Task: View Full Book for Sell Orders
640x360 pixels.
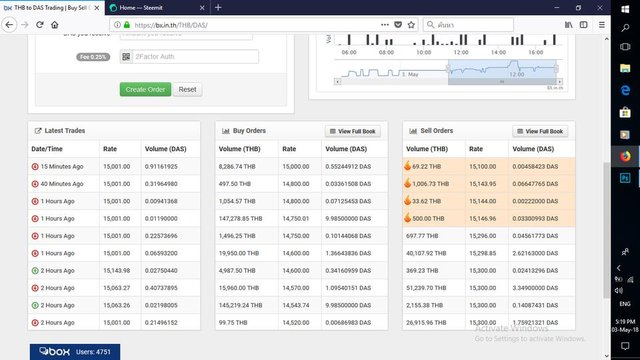Action: [x=540, y=131]
